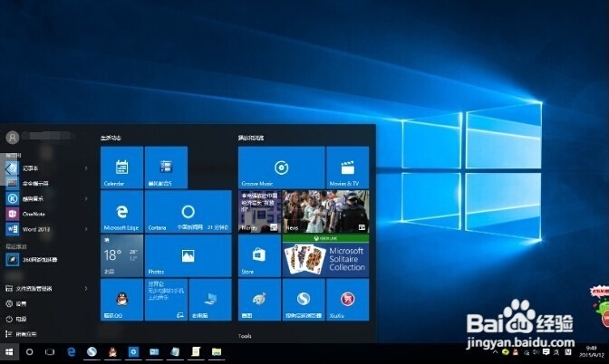The width and height of the screenshot is (609, 364).
Task: Open the Groove Music tile
Action: (282, 168)
